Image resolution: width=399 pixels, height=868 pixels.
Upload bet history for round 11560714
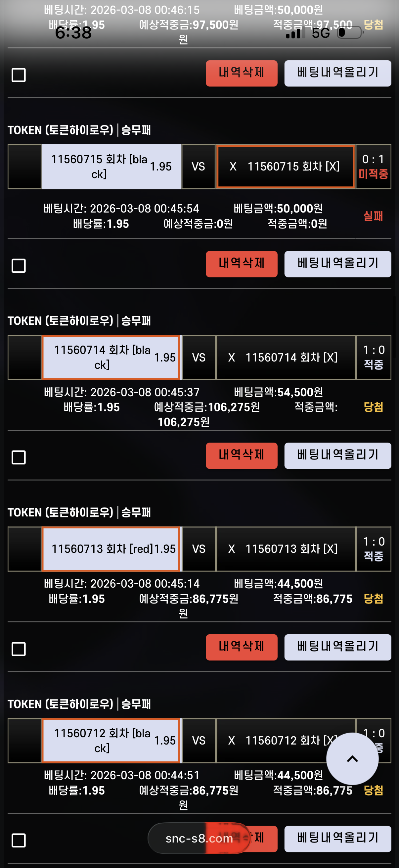(x=337, y=456)
